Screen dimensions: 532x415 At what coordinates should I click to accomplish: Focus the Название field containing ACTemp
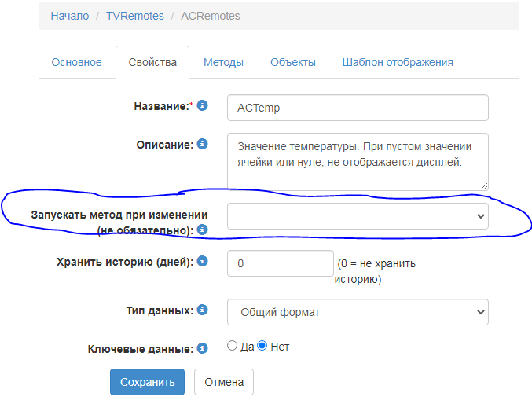358,108
